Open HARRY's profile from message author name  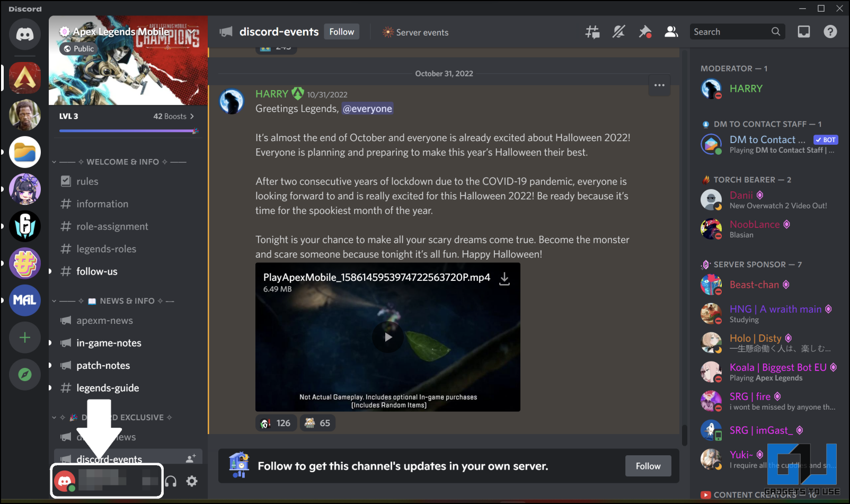click(272, 94)
